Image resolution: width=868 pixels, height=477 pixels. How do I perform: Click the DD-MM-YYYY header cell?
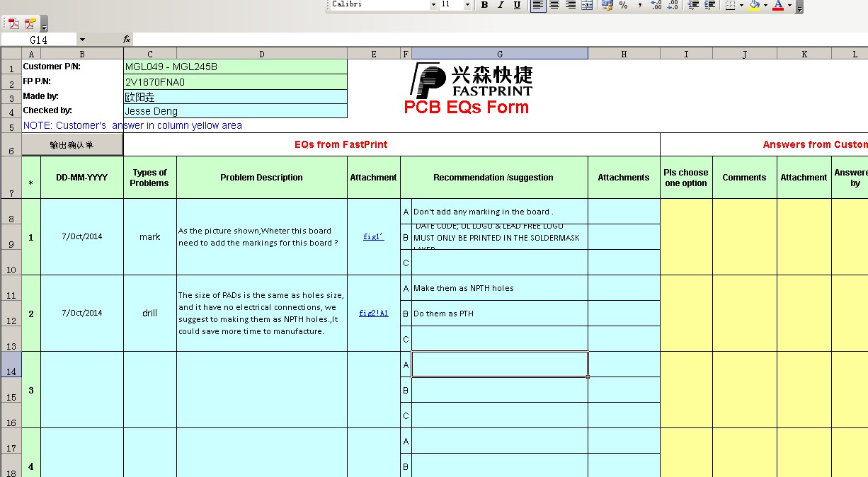tap(82, 178)
